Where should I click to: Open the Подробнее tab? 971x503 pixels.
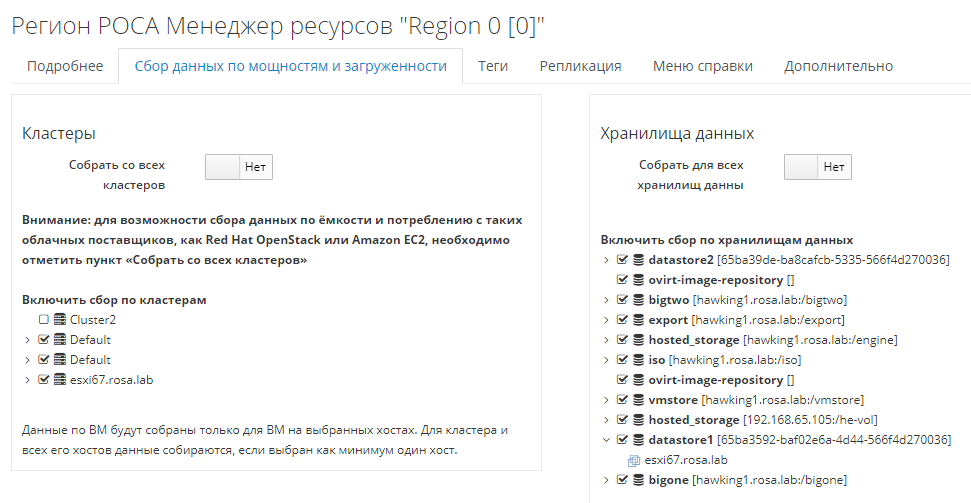(x=65, y=66)
